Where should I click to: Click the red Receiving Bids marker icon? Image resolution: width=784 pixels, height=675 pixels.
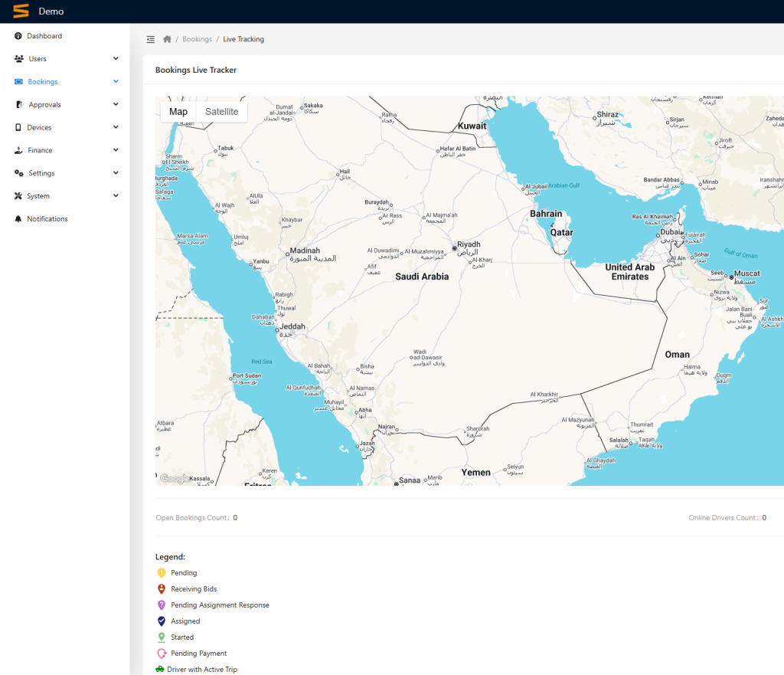[161, 589]
